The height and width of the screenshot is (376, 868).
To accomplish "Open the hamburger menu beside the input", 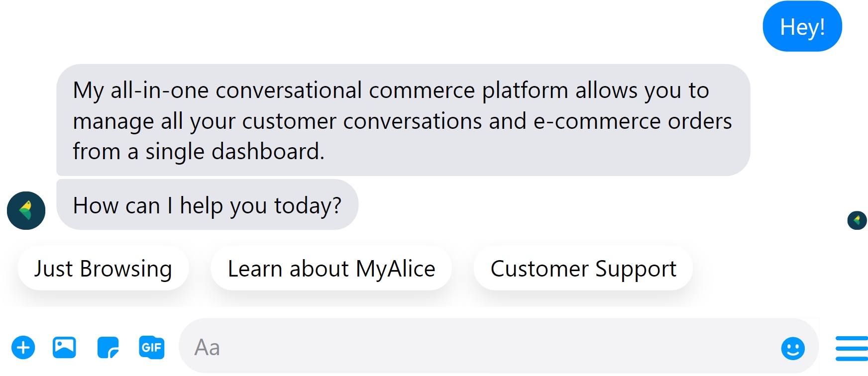I will (x=852, y=348).
